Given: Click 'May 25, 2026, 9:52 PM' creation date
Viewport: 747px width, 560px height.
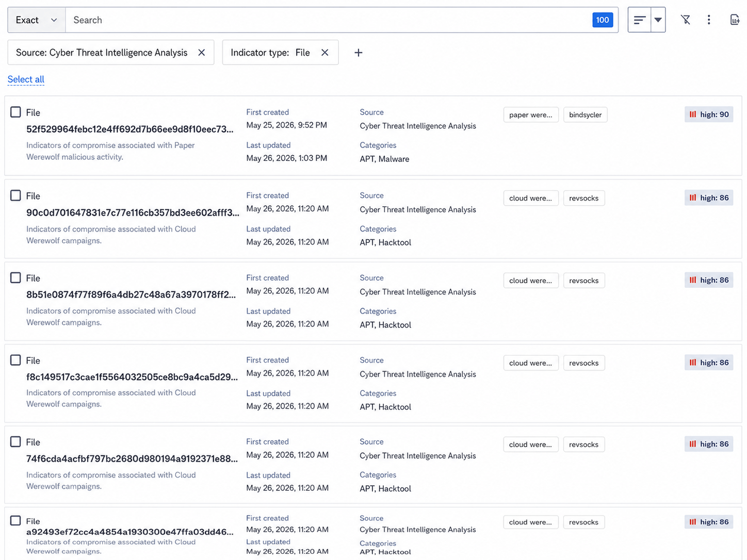Looking at the screenshot, I should click(x=286, y=125).
